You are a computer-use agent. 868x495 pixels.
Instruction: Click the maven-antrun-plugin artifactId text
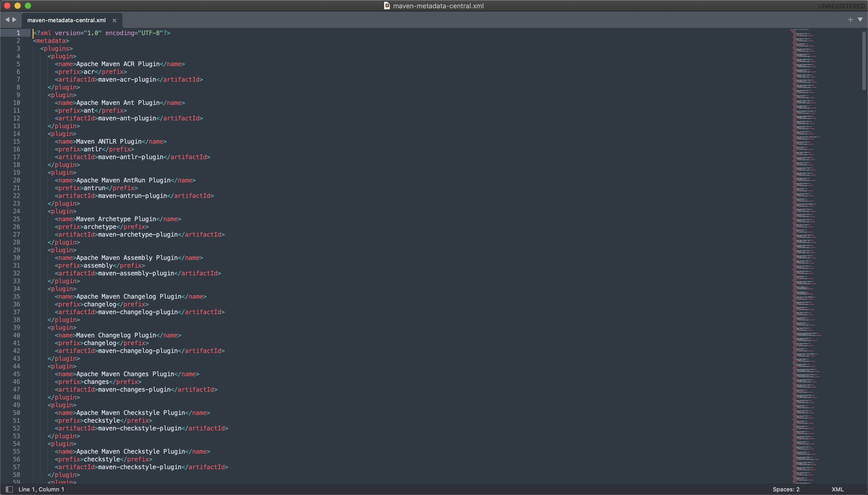pos(133,196)
